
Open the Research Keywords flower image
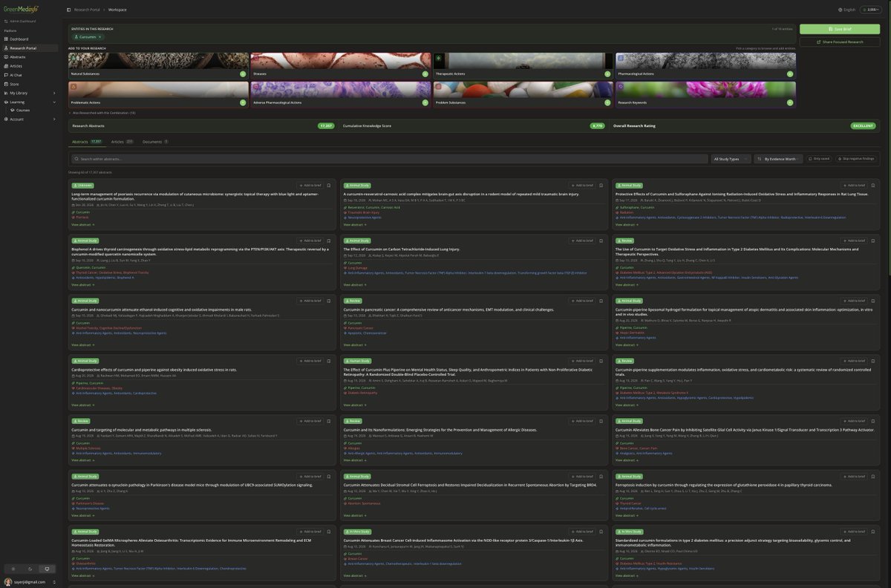[x=705, y=90]
